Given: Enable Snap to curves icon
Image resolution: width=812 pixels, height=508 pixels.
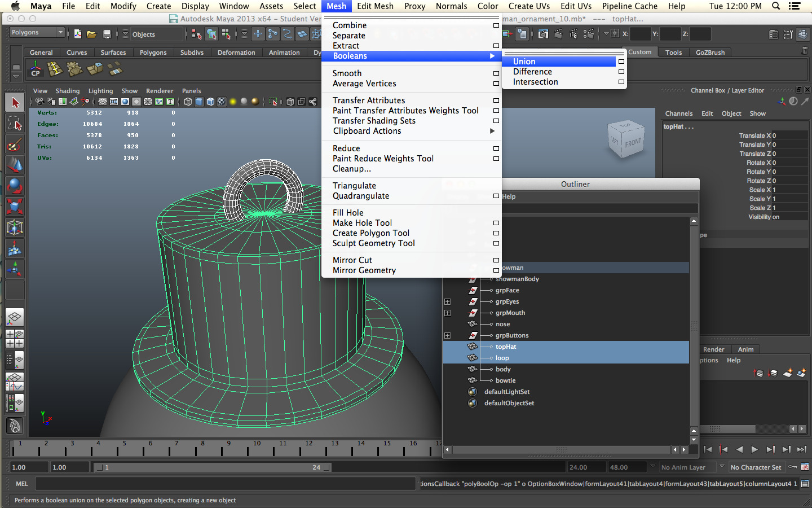Looking at the screenshot, I should tap(272, 34).
